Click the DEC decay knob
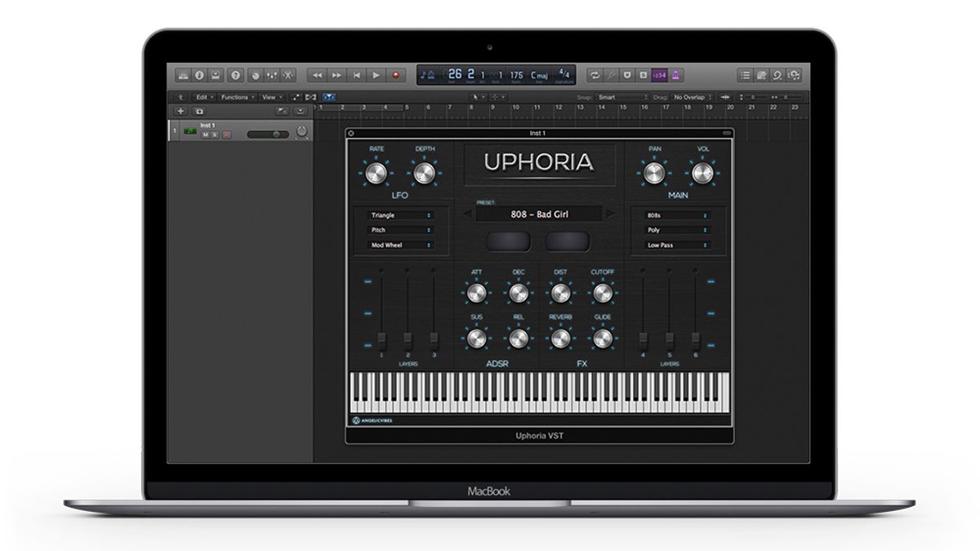 (x=518, y=293)
